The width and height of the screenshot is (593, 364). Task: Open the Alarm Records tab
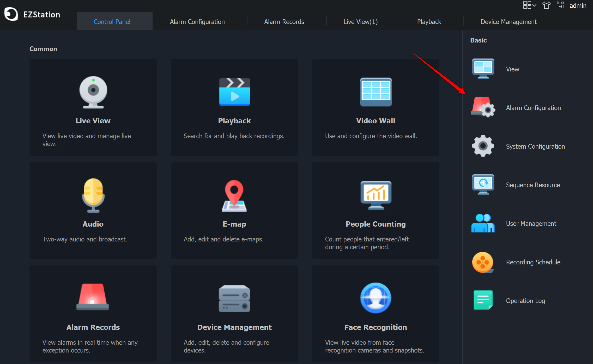pyautogui.click(x=284, y=22)
